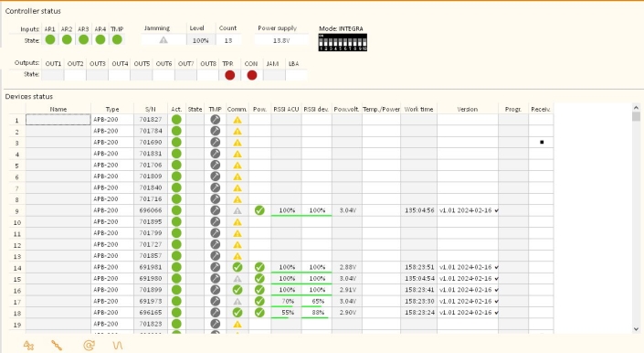Click the Devices status heading
Image resolution: width=644 pixels, height=353 pixels.
(29, 97)
